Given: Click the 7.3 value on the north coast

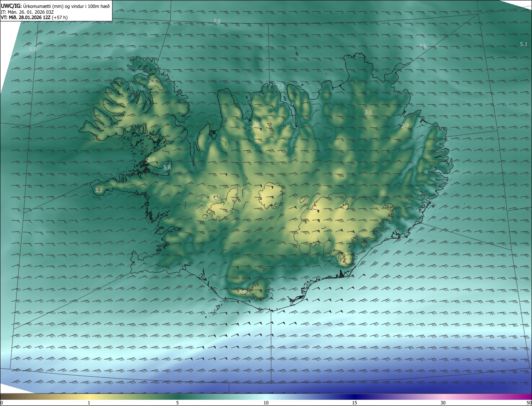Looking at the screenshot, I should pyautogui.click(x=280, y=87).
